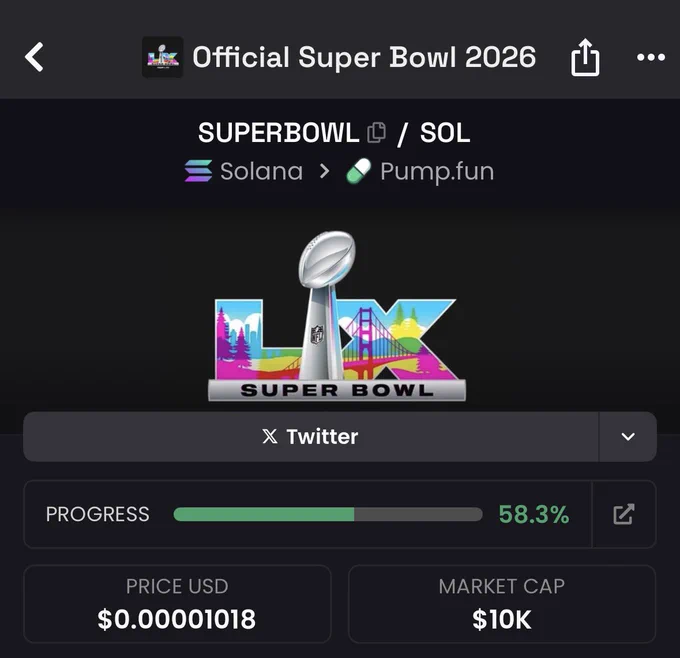The image size is (680, 658).
Task: Click the MARKET CAP stat card
Action: point(502,604)
